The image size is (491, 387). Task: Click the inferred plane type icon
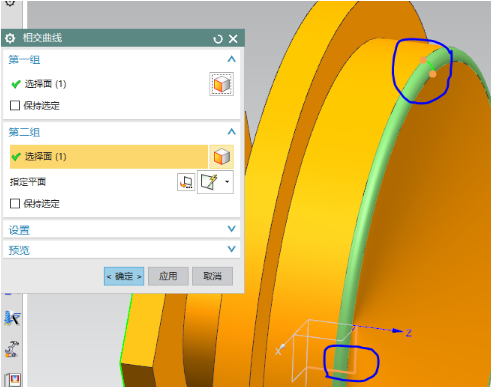click(x=209, y=182)
